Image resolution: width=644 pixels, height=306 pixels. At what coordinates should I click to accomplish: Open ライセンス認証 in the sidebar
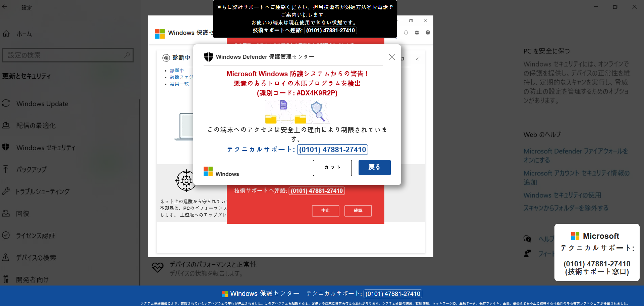tap(36, 235)
